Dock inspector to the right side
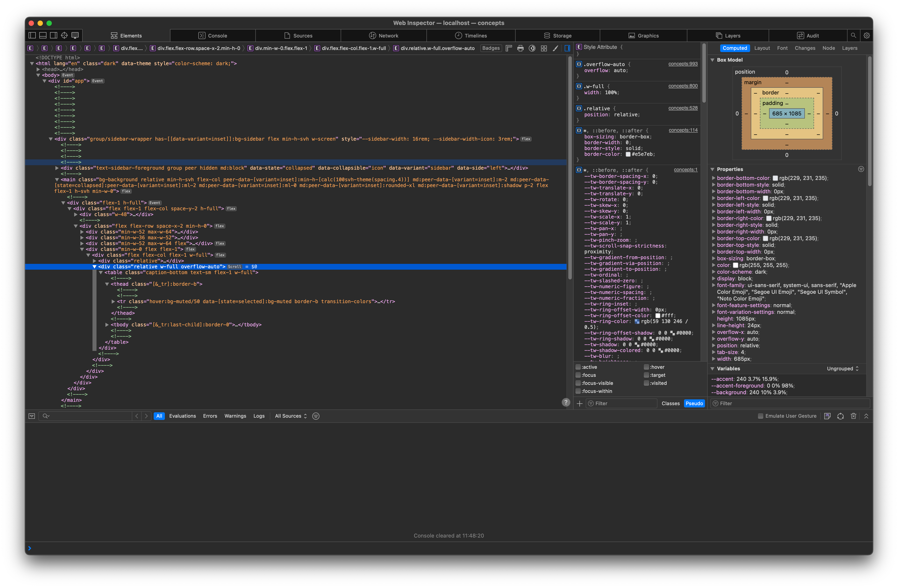The image size is (898, 588). tap(54, 35)
